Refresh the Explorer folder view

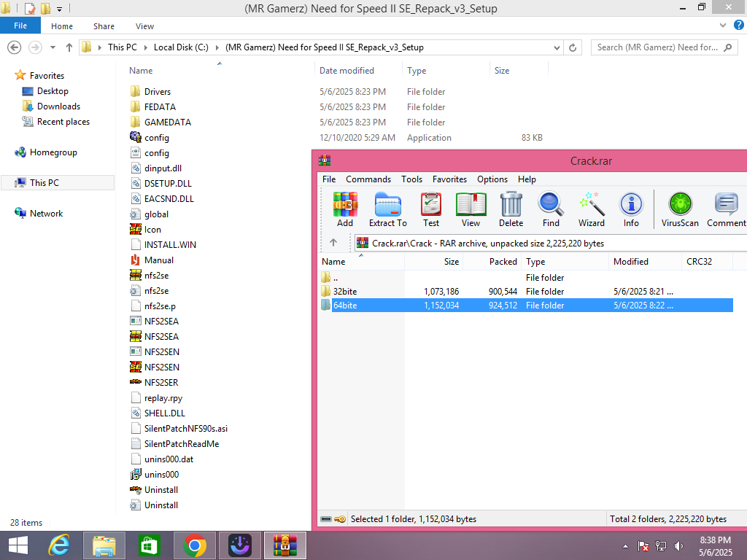pyautogui.click(x=573, y=47)
